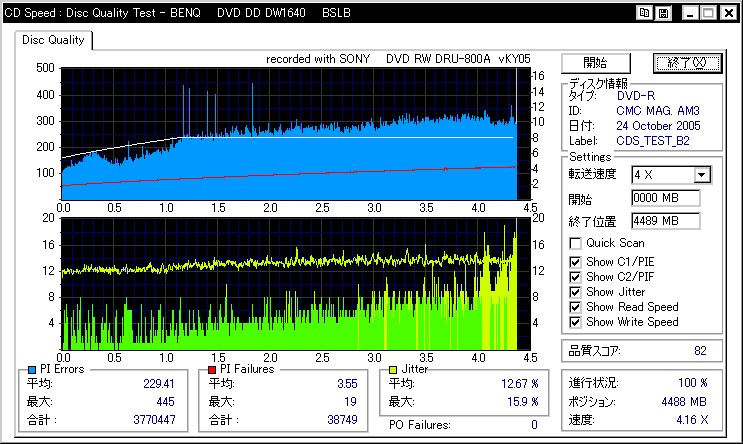Click the 4489 MB end position field
This screenshot has width=743, height=444.
(666, 221)
